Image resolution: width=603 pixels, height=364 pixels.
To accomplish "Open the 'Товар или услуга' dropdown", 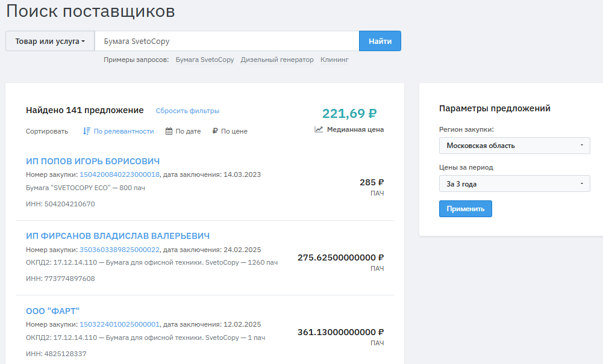I will [50, 42].
